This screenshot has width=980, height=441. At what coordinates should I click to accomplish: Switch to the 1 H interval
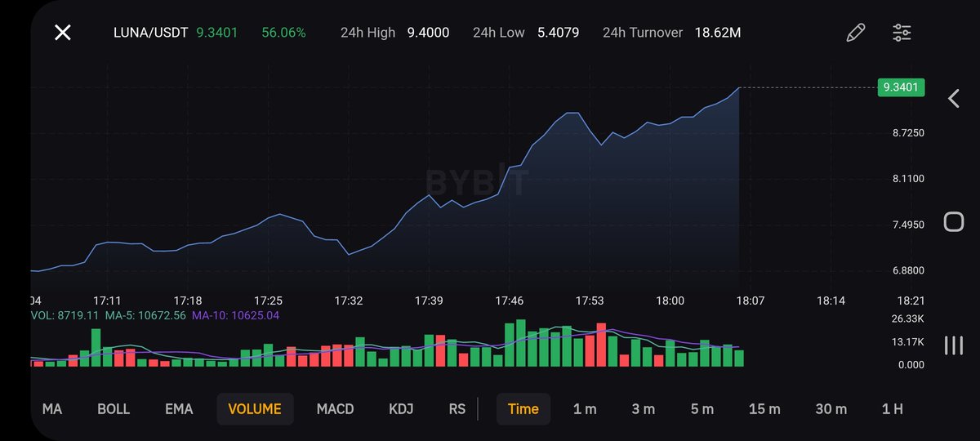click(892, 409)
